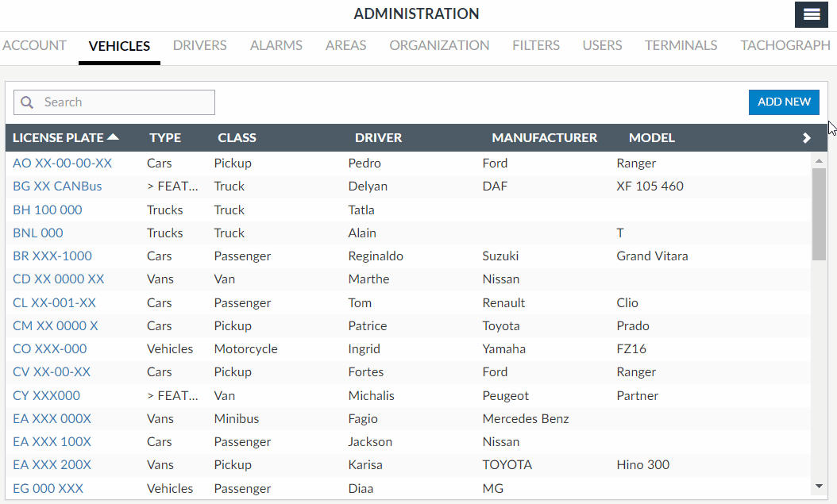Open vehicle EG 000 XXX link
Image resolution: width=837 pixels, height=504 pixels.
pyautogui.click(x=48, y=488)
